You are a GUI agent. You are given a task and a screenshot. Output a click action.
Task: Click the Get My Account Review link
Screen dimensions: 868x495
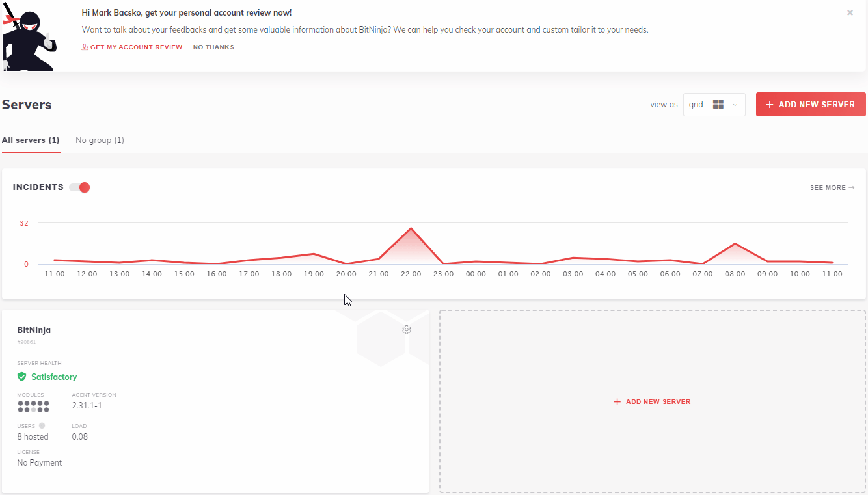pyautogui.click(x=132, y=47)
